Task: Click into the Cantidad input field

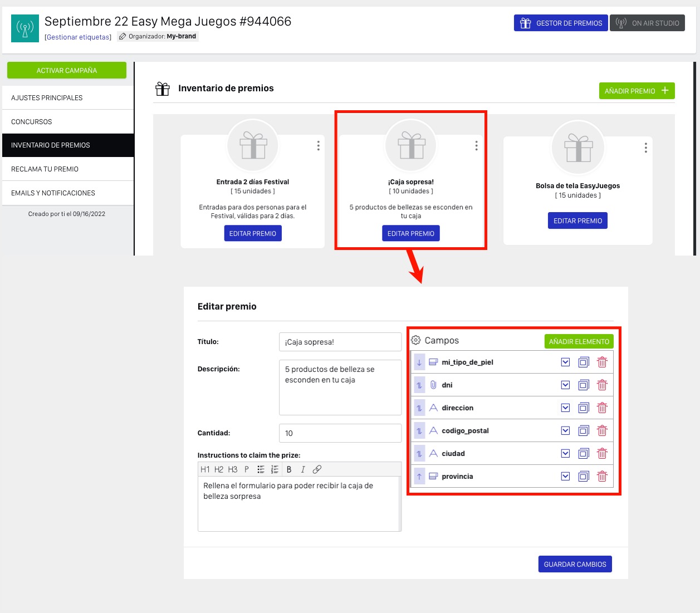Action: [x=340, y=433]
